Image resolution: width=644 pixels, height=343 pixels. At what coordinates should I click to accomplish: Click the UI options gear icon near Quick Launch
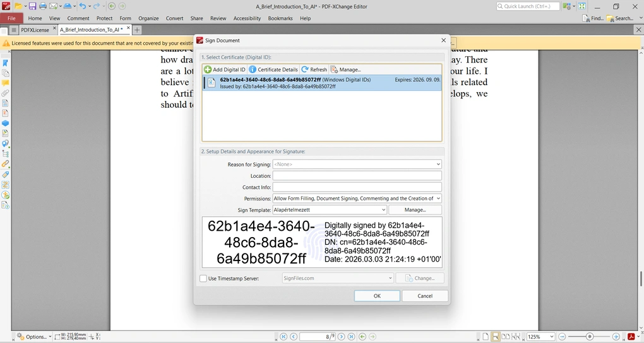coord(567,6)
